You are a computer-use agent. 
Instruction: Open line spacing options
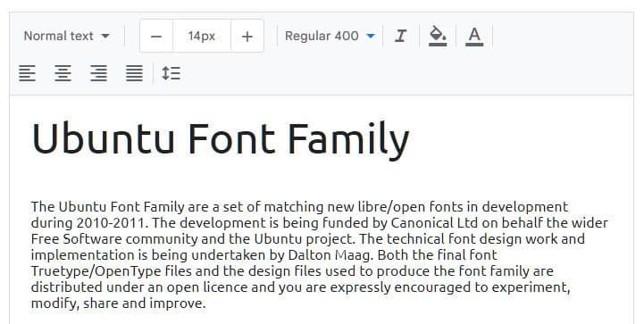click(x=171, y=73)
